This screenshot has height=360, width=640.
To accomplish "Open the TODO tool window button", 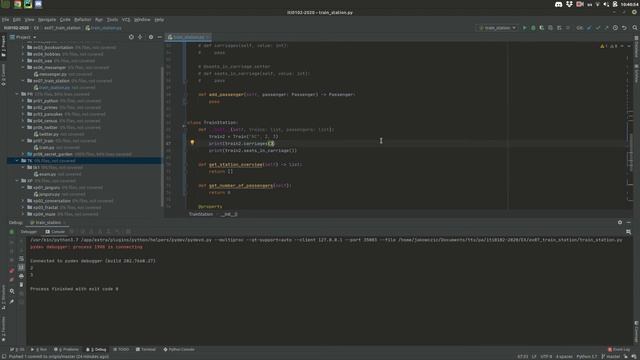I will point(121,350).
